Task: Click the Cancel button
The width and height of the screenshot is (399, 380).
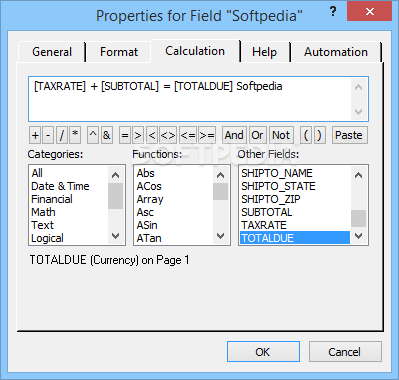Action: click(x=345, y=352)
